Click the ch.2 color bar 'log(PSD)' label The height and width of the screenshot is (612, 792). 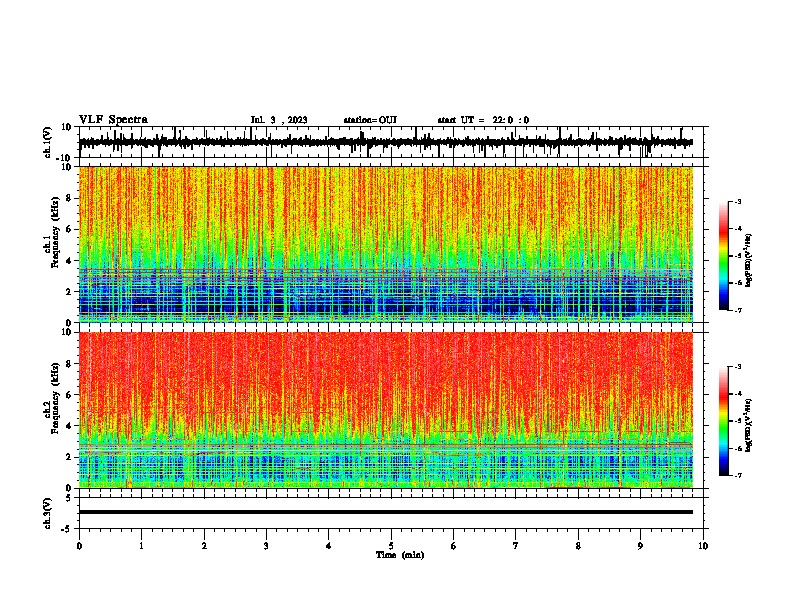[x=748, y=426]
